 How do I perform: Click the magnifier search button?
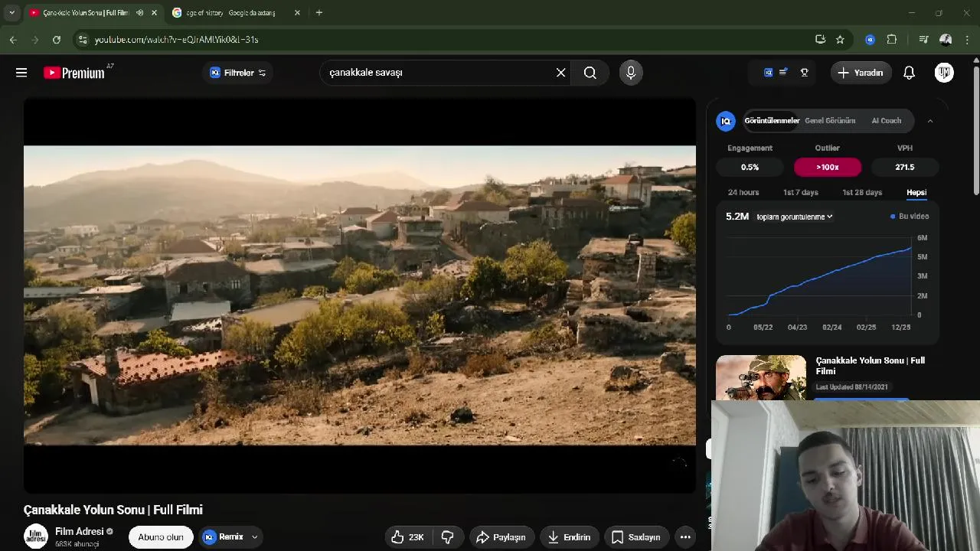pyautogui.click(x=590, y=73)
